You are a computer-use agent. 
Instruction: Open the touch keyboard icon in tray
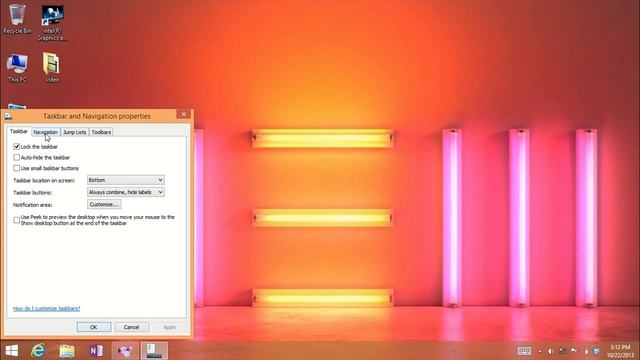click(x=524, y=351)
